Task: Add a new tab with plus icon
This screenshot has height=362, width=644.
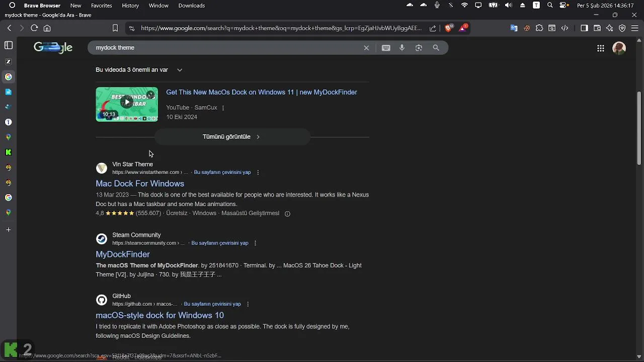Action: [8, 230]
